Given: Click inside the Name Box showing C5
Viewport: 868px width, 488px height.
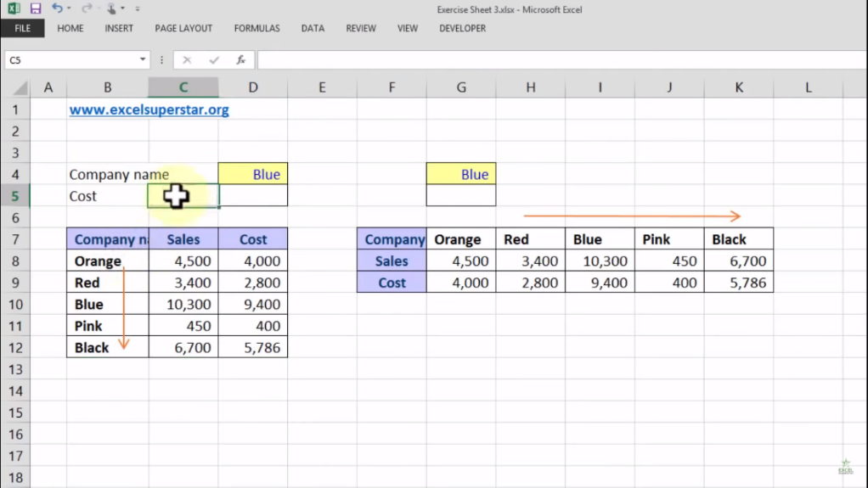Looking at the screenshot, I should click(x=70, y=59).
